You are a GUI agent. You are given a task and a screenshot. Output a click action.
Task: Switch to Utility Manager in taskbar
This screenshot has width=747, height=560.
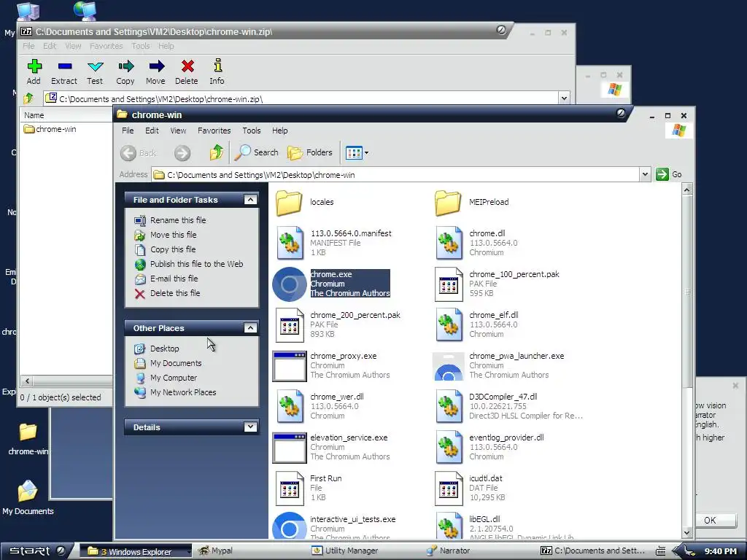pyautogui.click(x=345, y=551)
